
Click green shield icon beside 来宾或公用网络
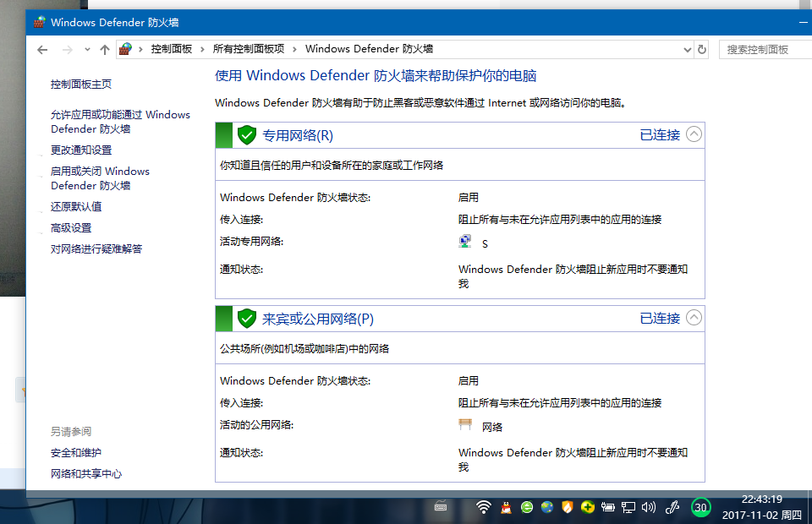coord(247,318)
